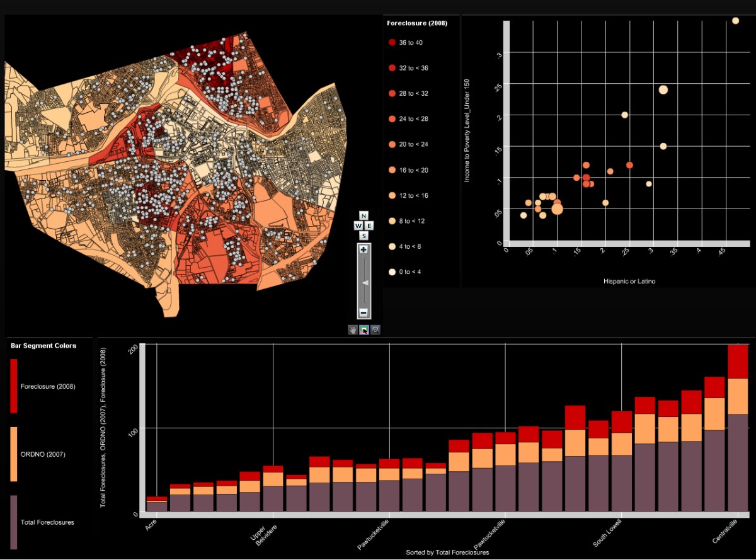The width and height of the screenshot is (756, 560).
Task: Pan the map north with N button
Action: pyautogui.click(x=364, y=215)
